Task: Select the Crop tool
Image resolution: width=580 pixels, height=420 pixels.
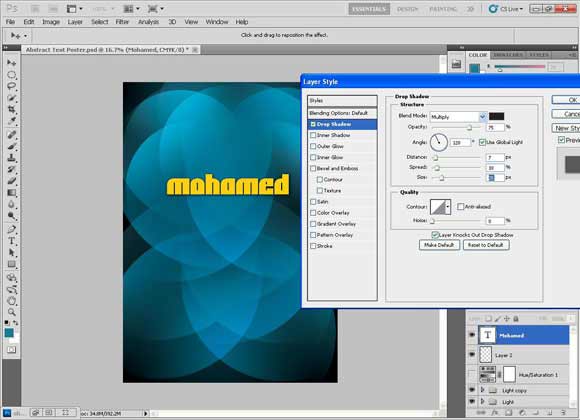Action: (11, 110)
